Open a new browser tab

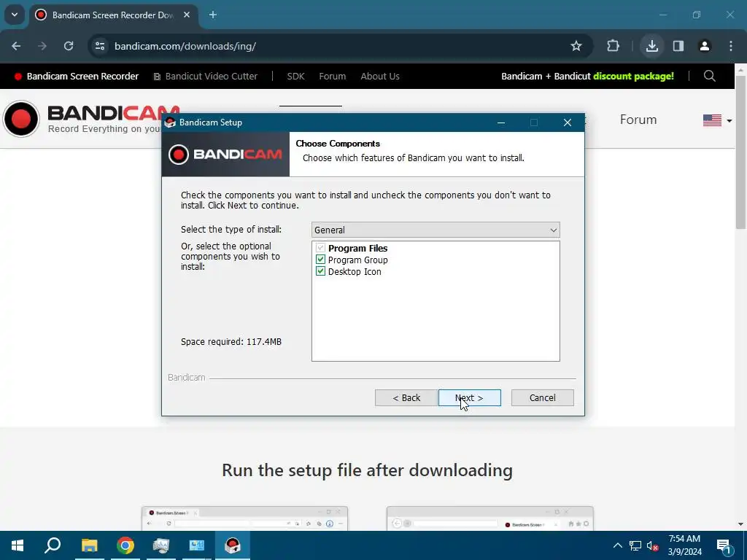coord(213,15)
